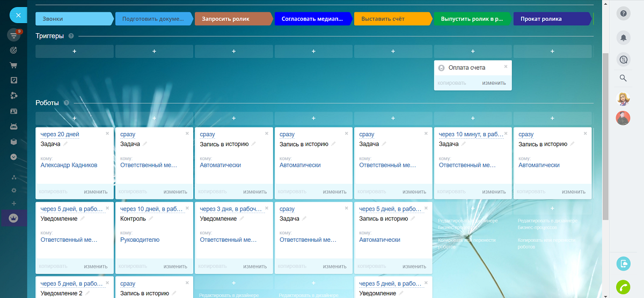Image resolution: width=644 pixels, height=298 pixels.
Task: Add a trigger to the 'Звонки' stage
Action: click(75, 51)
